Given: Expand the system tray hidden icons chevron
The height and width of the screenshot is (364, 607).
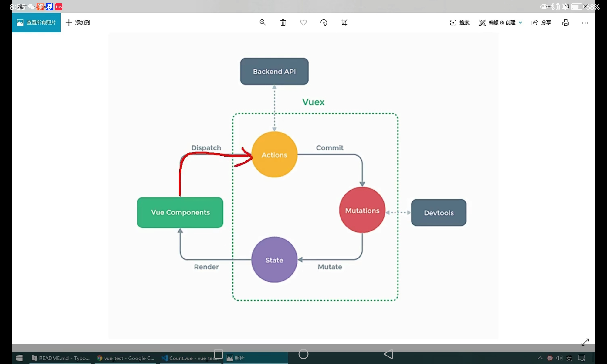Looking at the screenshot, I should (x=540, y=358).
